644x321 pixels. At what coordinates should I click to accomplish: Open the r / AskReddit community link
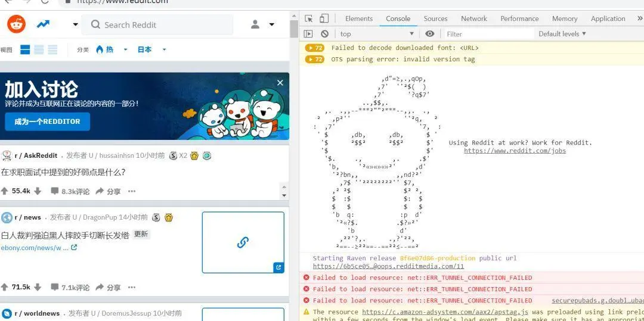[36, 156]
